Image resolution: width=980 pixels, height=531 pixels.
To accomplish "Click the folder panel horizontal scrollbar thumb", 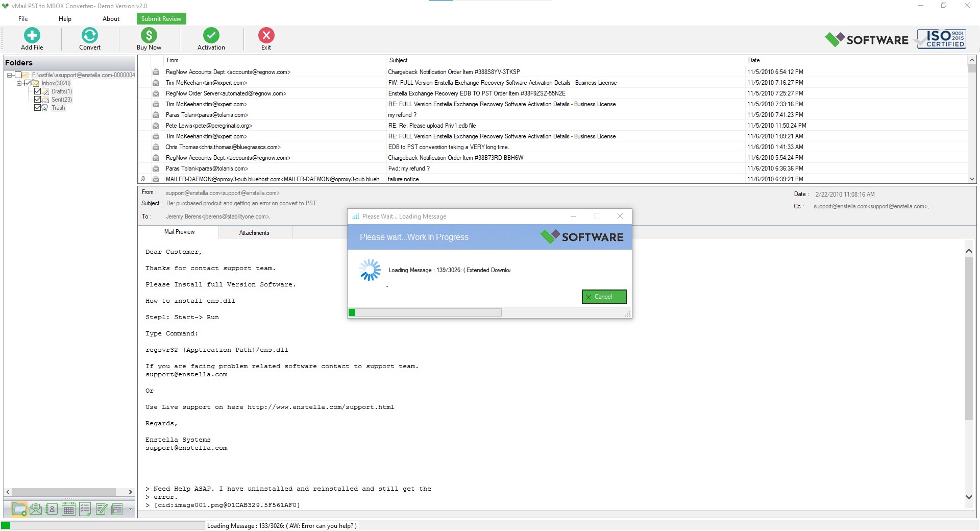I will 64,492.
